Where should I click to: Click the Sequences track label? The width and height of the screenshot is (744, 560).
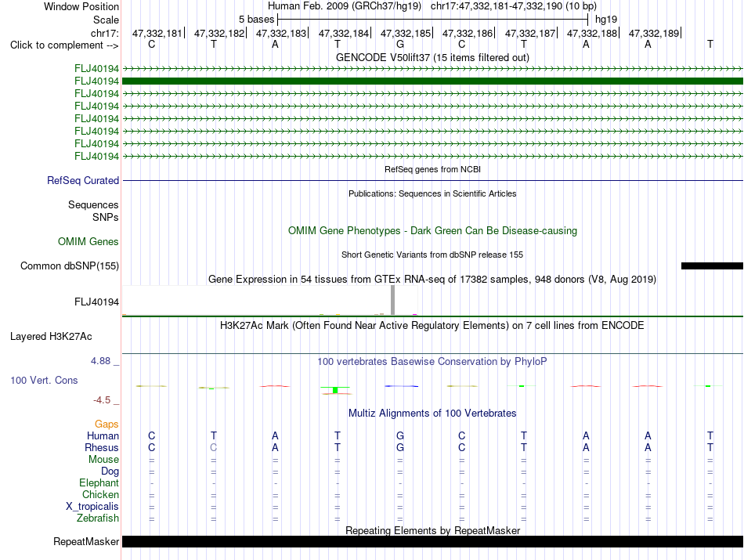93,204
